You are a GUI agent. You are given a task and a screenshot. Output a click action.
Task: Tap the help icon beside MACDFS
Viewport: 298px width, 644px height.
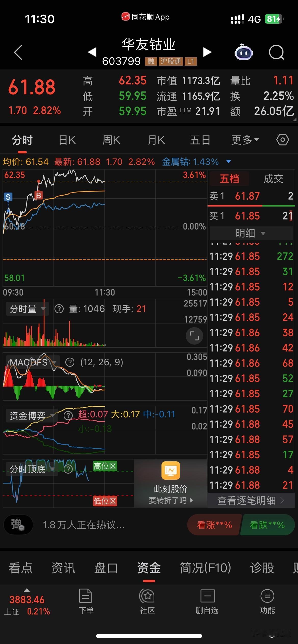pos(70,362)
